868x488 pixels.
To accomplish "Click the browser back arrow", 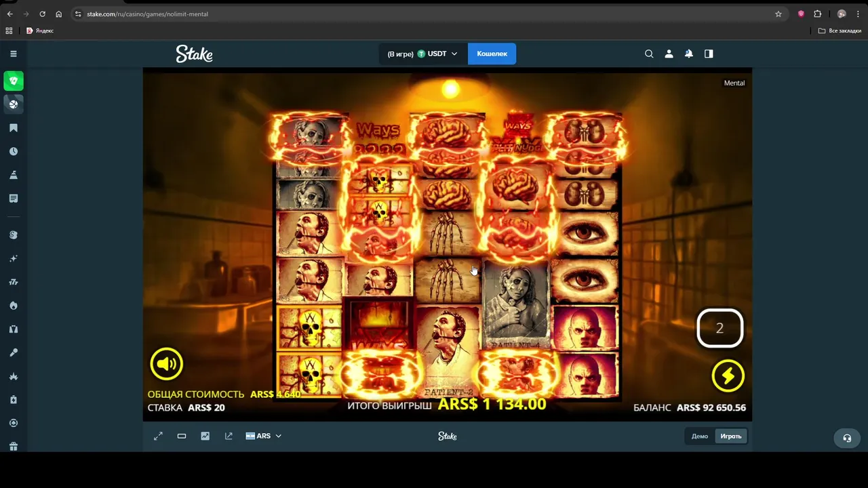I will [x=9, y=14].
